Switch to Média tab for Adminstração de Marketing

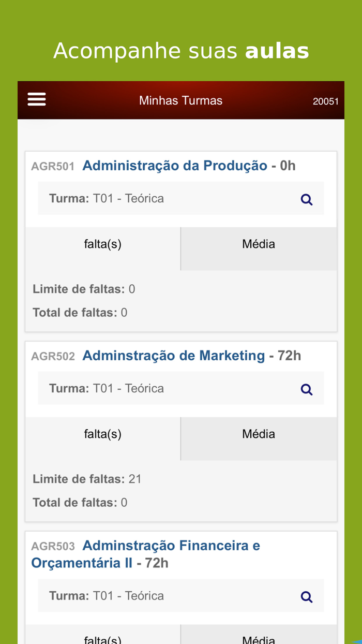(259, 434)
